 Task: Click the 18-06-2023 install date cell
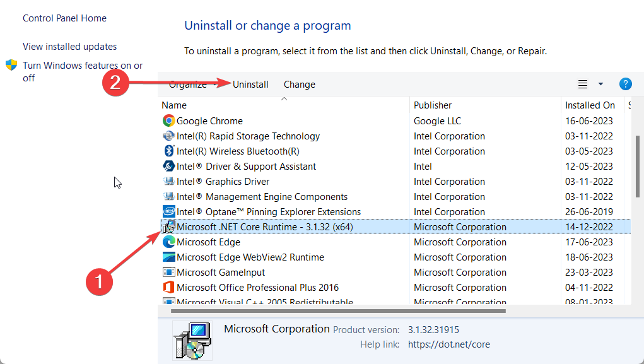pos(589,257)
